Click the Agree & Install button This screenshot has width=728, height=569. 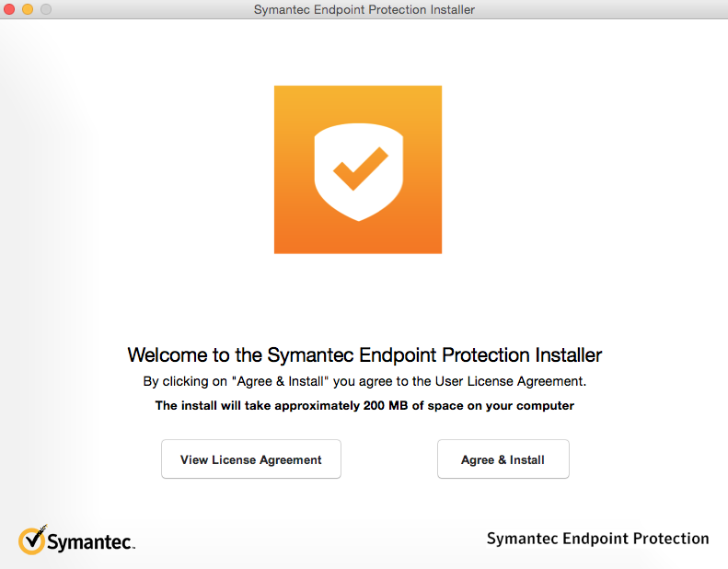pos(503,459)
